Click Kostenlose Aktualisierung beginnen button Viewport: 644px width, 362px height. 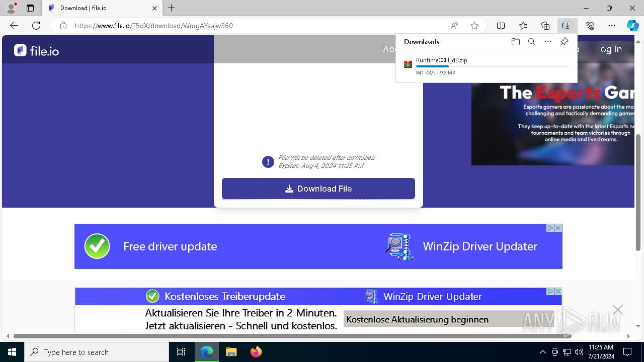(x=449, y=319)
